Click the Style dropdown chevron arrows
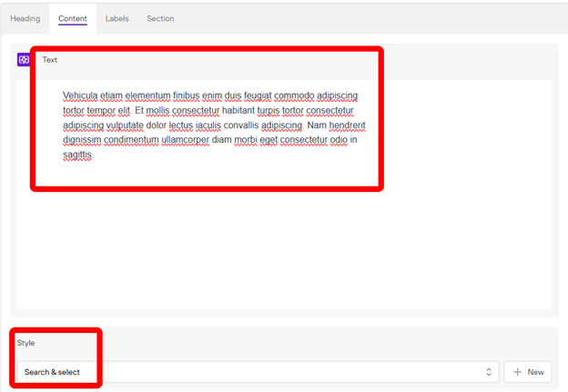 (x=488, y=372)
